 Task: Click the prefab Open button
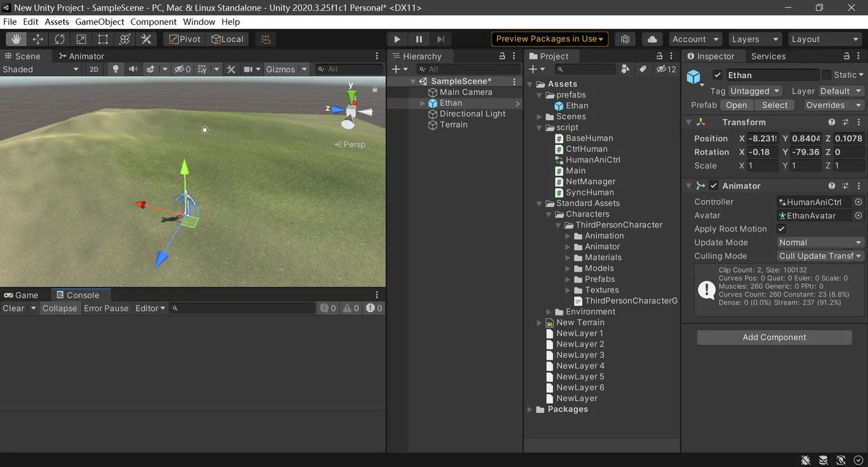736,105
